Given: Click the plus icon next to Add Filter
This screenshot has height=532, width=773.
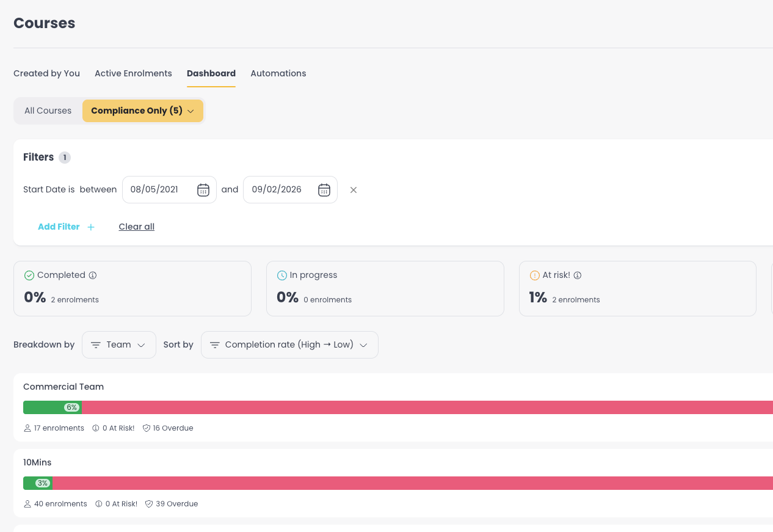Looking at the screenshot, I should pyautogui.click(x=91, y=227).
